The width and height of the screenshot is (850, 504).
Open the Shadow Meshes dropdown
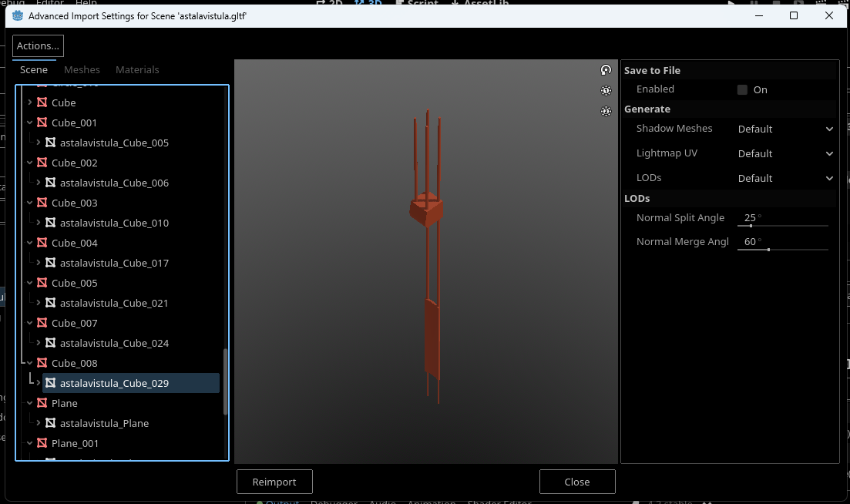click(785, 129)
